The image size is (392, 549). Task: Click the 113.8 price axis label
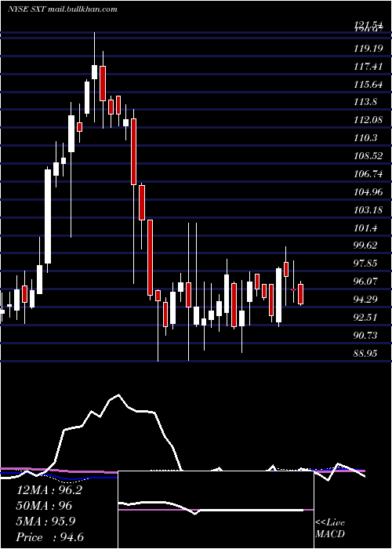365,102
